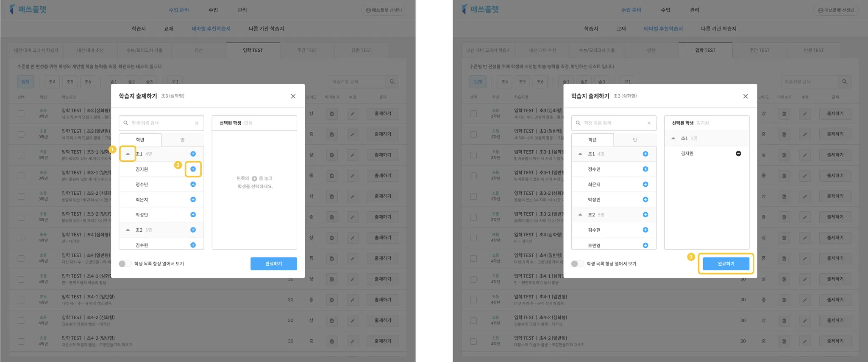Edit 초4-1 (일반형) worksheet in right screen
868x362 pixels.
804,300
